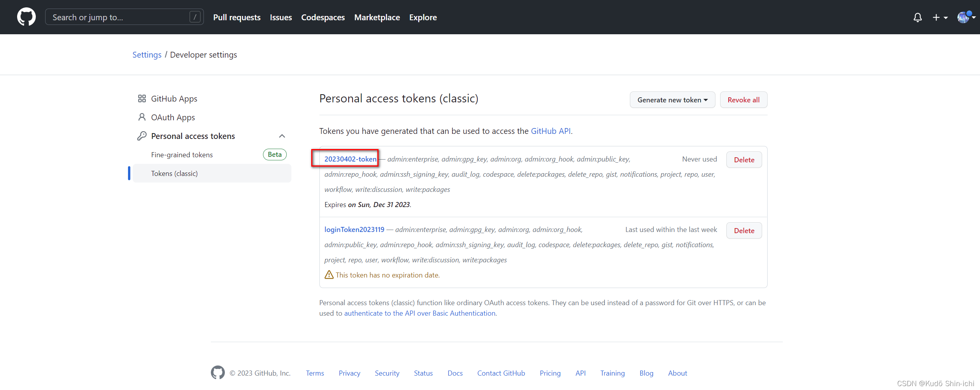Image resolution: width=980 pixels, height=390 pixels.
Task: Navigate to Codespaces
Action: 323,18
